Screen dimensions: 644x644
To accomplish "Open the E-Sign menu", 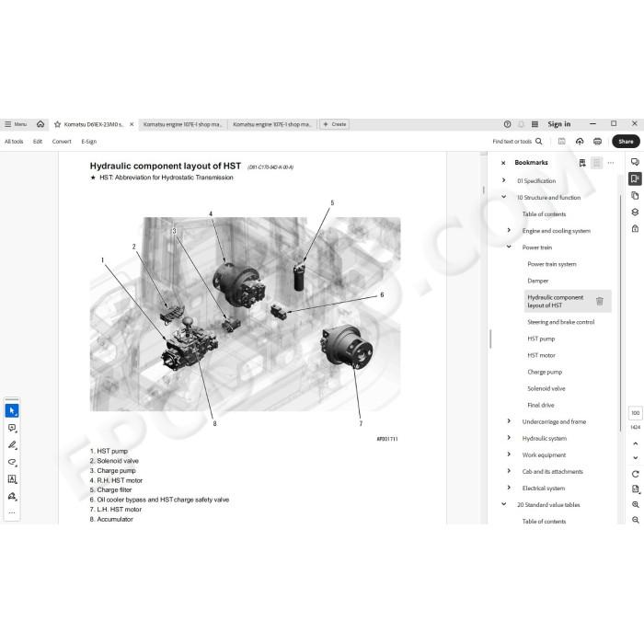I will pos(88,142).
